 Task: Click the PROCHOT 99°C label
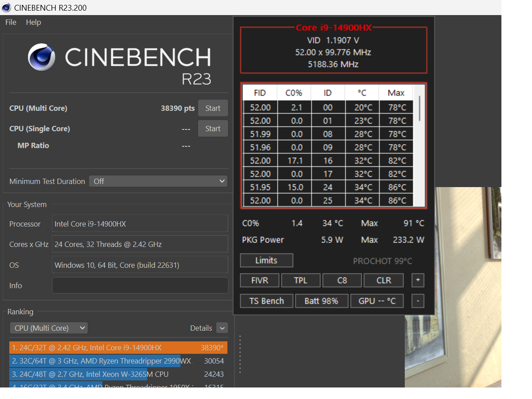point(383,261)
